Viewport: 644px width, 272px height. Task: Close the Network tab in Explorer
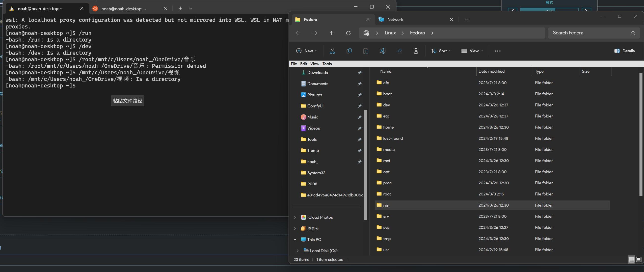click(x=451, y=19)
